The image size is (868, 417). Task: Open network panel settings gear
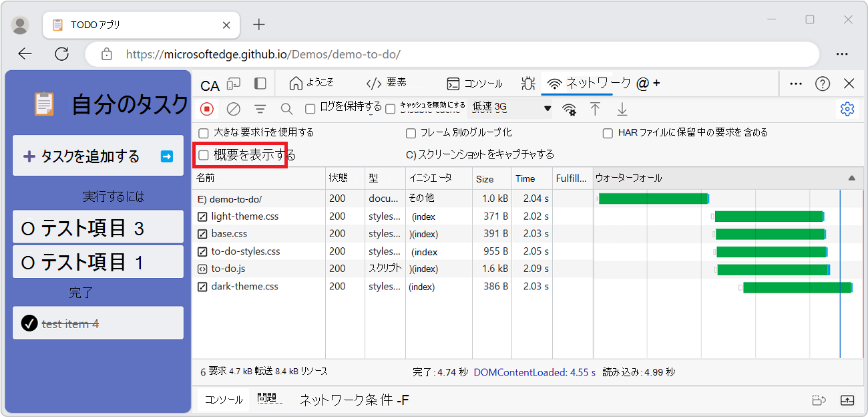click(847, 108)
